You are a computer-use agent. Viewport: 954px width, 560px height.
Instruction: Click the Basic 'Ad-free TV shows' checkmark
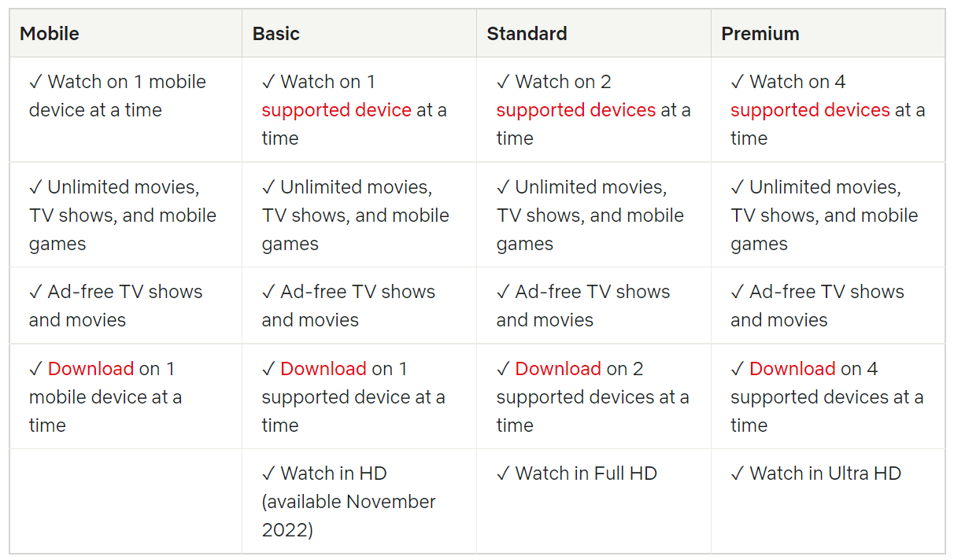pyautogui.click(x=268, y=292)
